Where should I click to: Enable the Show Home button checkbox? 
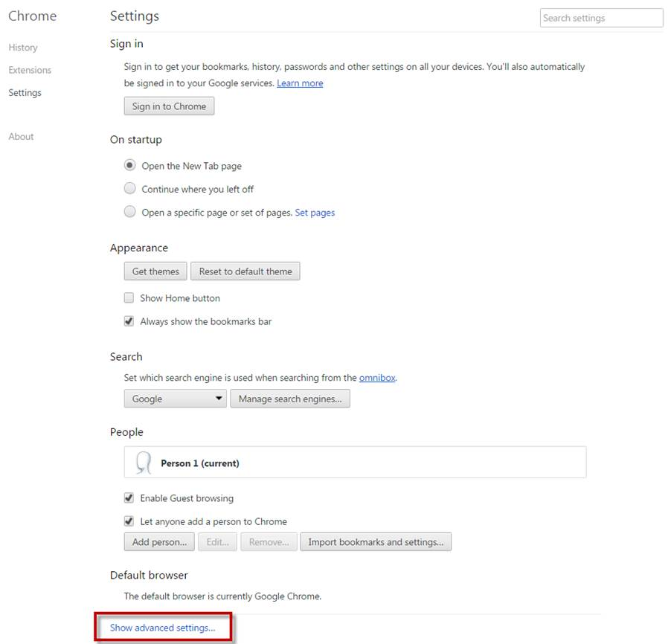(x=129, y=297)
